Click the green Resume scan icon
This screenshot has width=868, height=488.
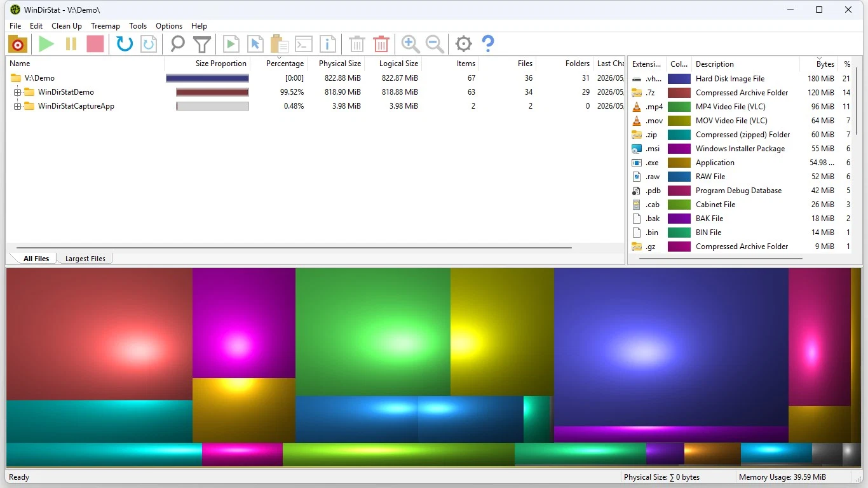(46, 44)
